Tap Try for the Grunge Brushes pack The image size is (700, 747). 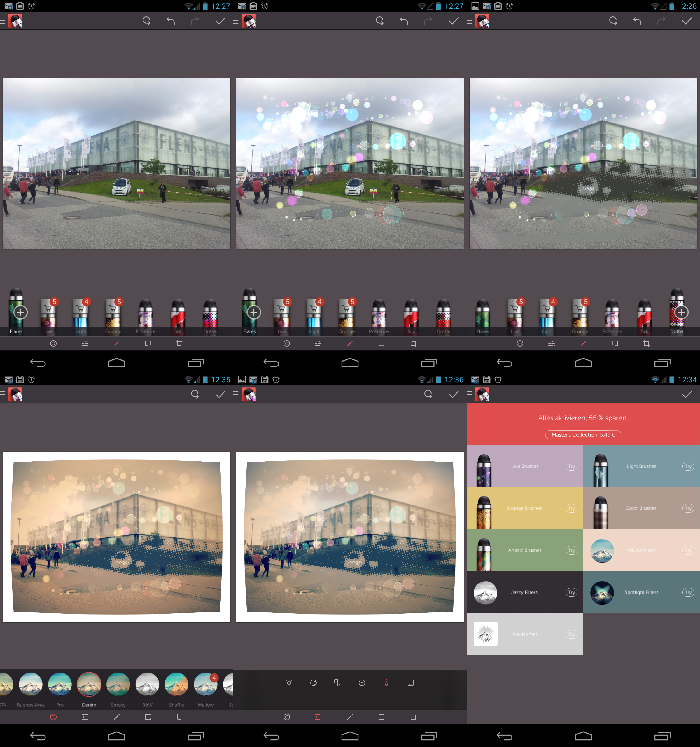[571, 508]
